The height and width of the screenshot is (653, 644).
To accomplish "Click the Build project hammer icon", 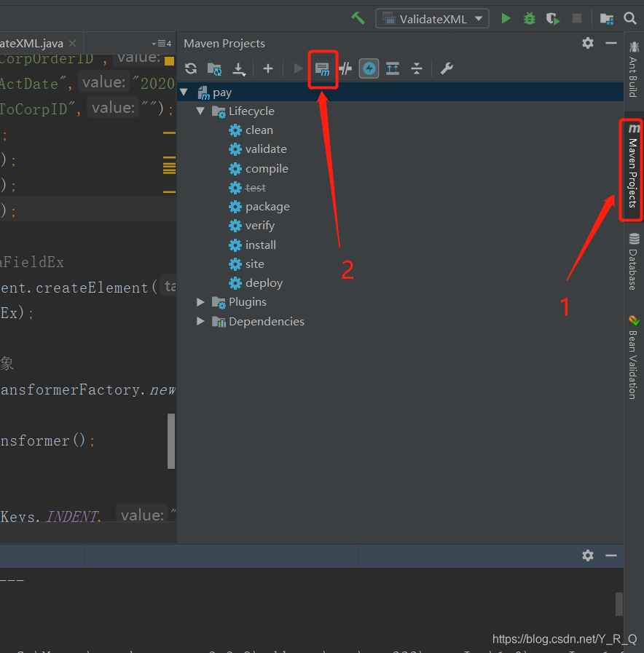I will click(x=358, y=18).
